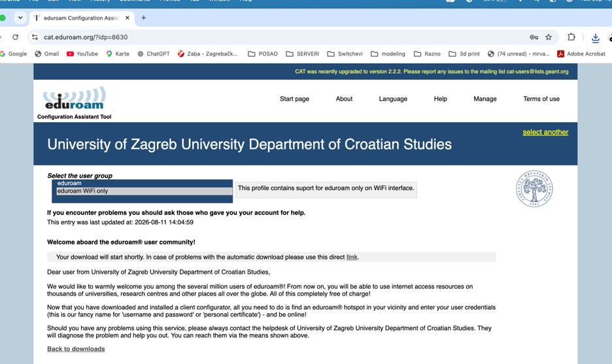Open the (74 unread) mail bookmark

518,54
